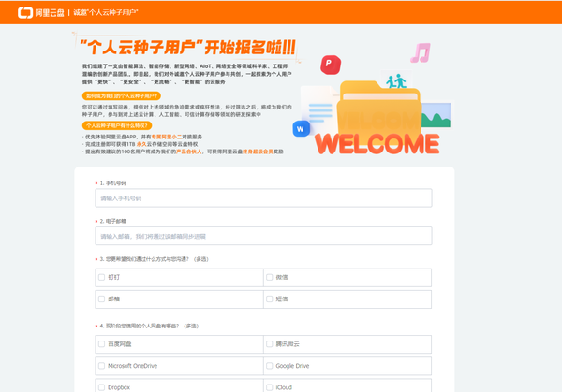Click the red P PowerPoint icon
The height and width of the screenshot is (392, 562).
tap(331, 65)
